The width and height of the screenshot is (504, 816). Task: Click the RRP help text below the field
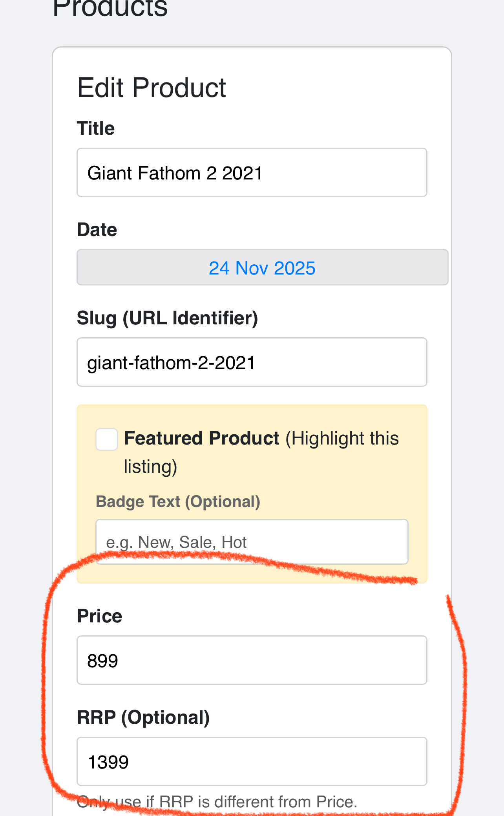point(217,802)
